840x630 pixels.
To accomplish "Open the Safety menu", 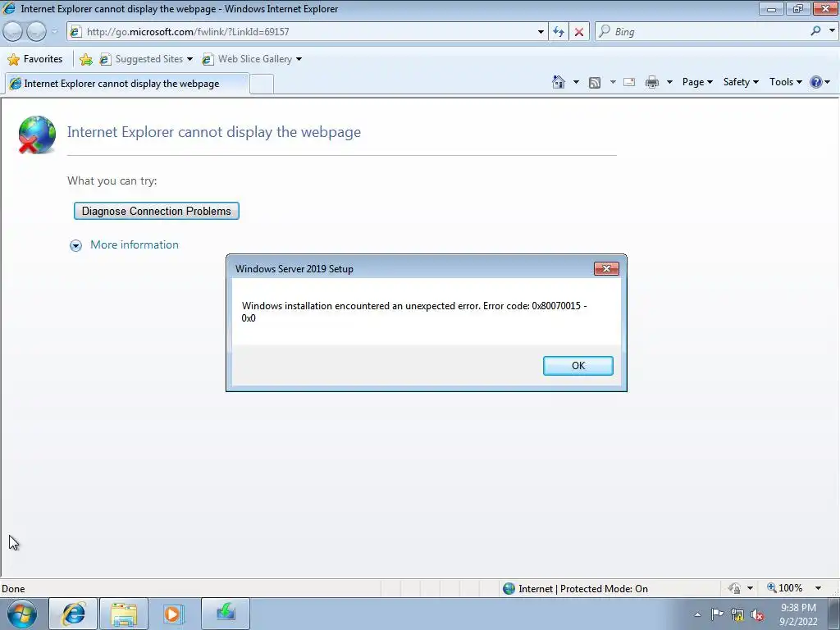I will pyautogui.click(x=741, y=82).
